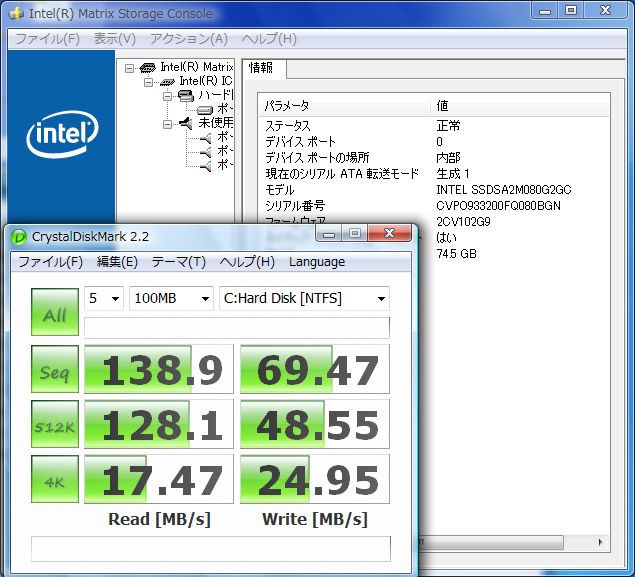
Task: Minimize the CrystalDiskMark window
Action: [x=329, y=234]
